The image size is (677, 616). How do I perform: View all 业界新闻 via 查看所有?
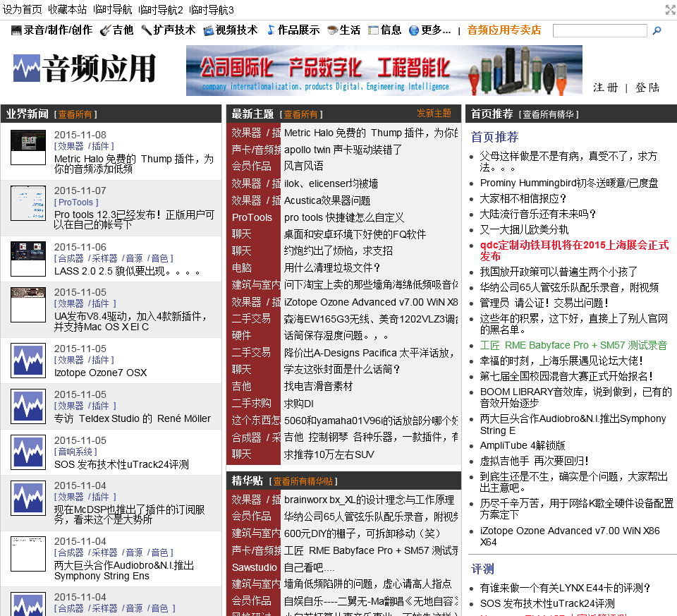pos(75,114)
